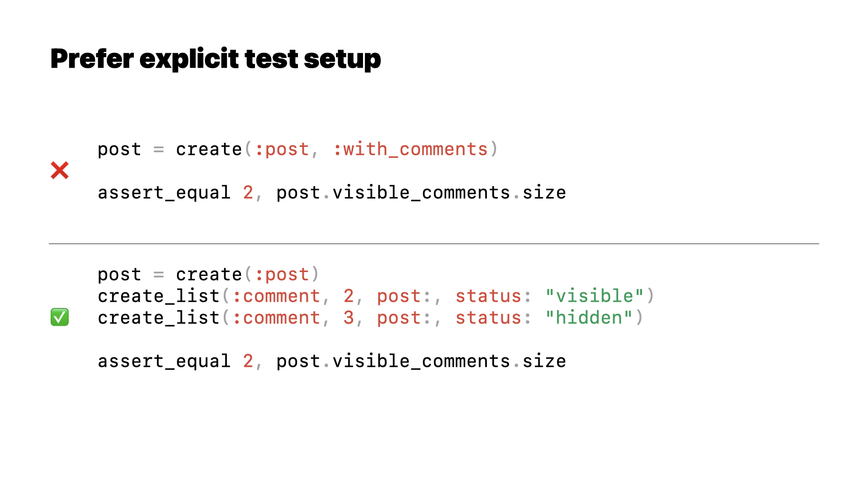The height and width of the screenshot is (488, 868).
Task: Click the ':post' symbol in the top example
Action: pyautogui.click(x=282, y=150)
